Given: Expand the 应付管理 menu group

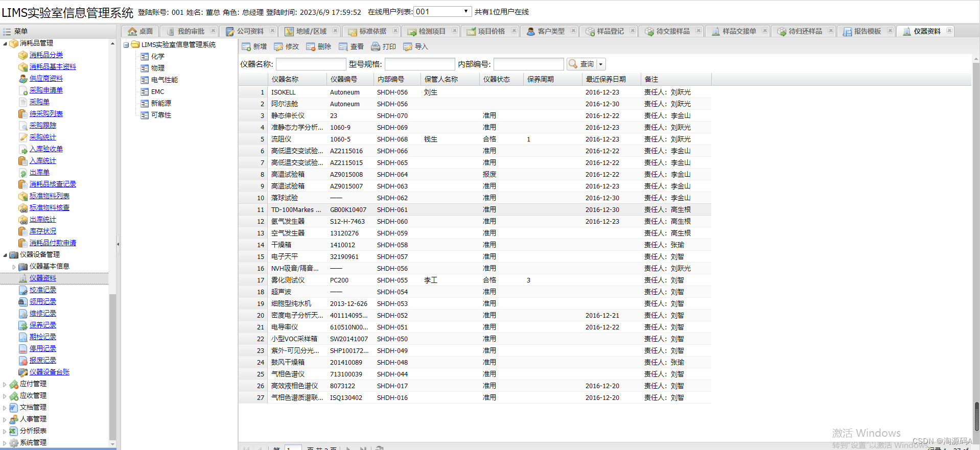Looking at the screenshot, I should (5, 384).
